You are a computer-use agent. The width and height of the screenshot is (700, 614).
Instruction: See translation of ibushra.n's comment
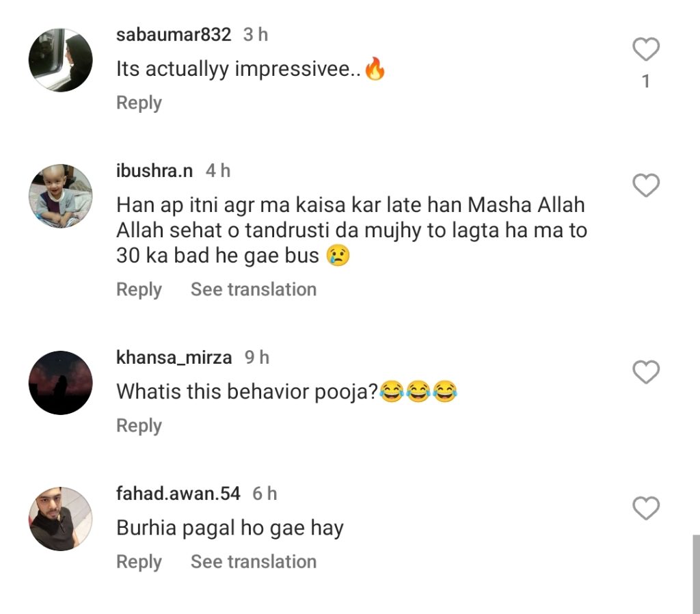pos(254,289)
